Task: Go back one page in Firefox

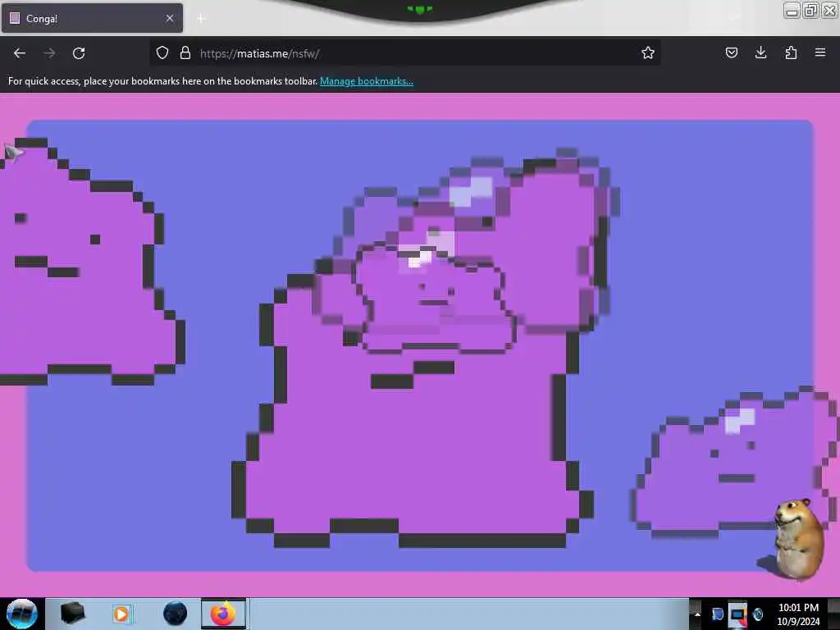Action: pyautogui.click(x=20, y=53)
